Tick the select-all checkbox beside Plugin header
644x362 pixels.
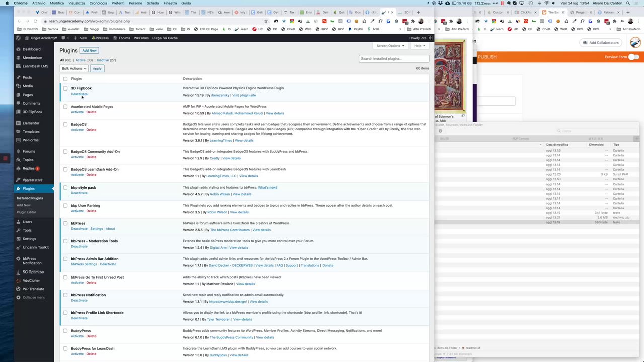(65, 79)
